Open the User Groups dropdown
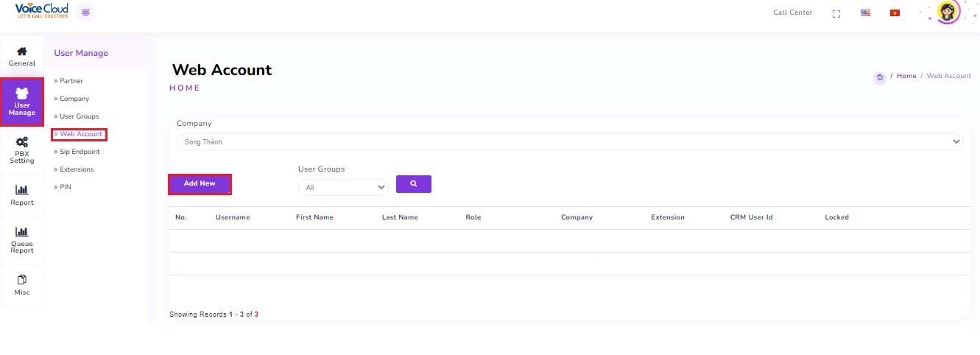 click(x=342, y=188)
